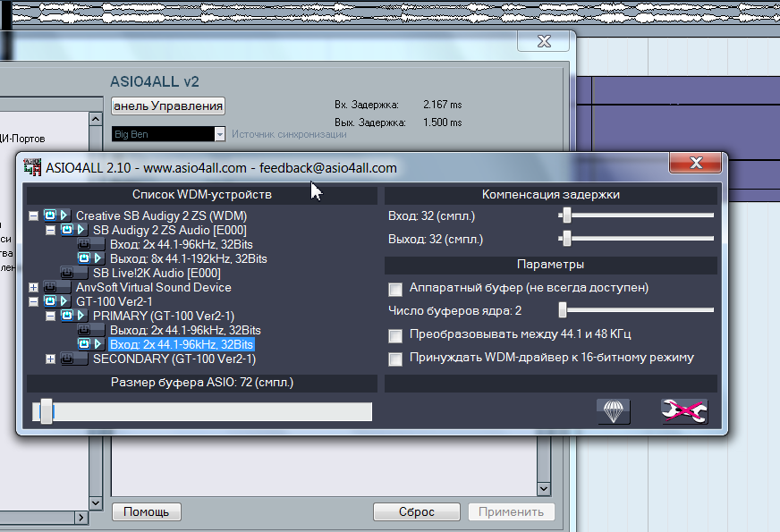The height and width of the screenshot is (532, 780).
Task: Click play arrow icon beside Creative SB Audigy 2 ZS
Action: point(64,215)
